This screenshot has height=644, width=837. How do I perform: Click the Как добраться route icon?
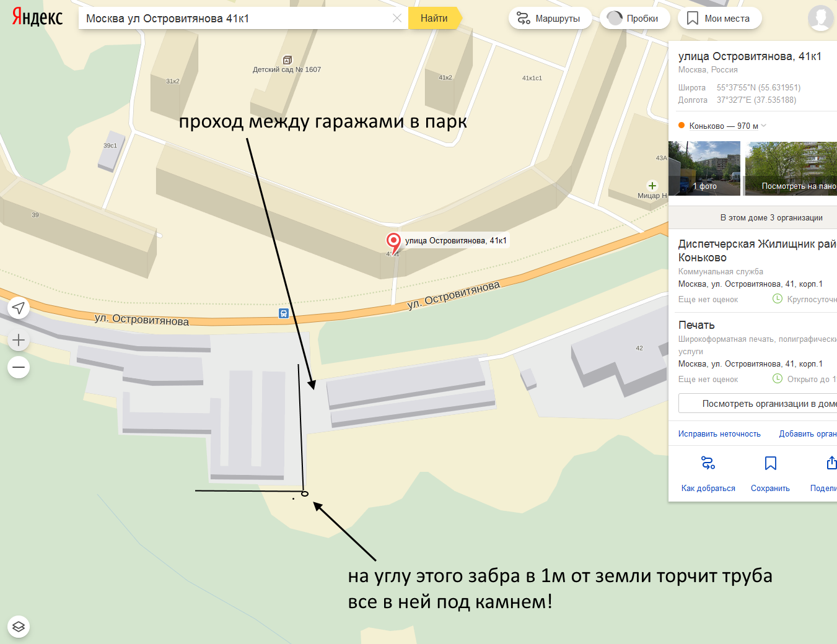point(708,463)
